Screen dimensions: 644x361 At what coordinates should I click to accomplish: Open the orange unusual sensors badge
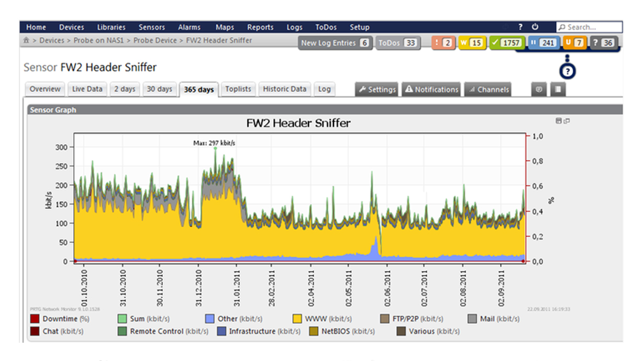[574, 43]
